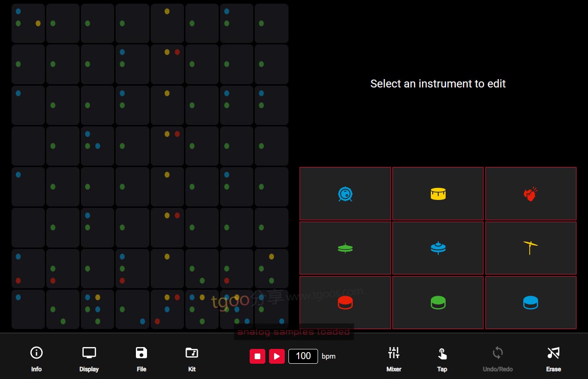This screenshot has width=588, height=379.
Task: Select the yellow snare drum instrument
Action: tap(438, 194)
